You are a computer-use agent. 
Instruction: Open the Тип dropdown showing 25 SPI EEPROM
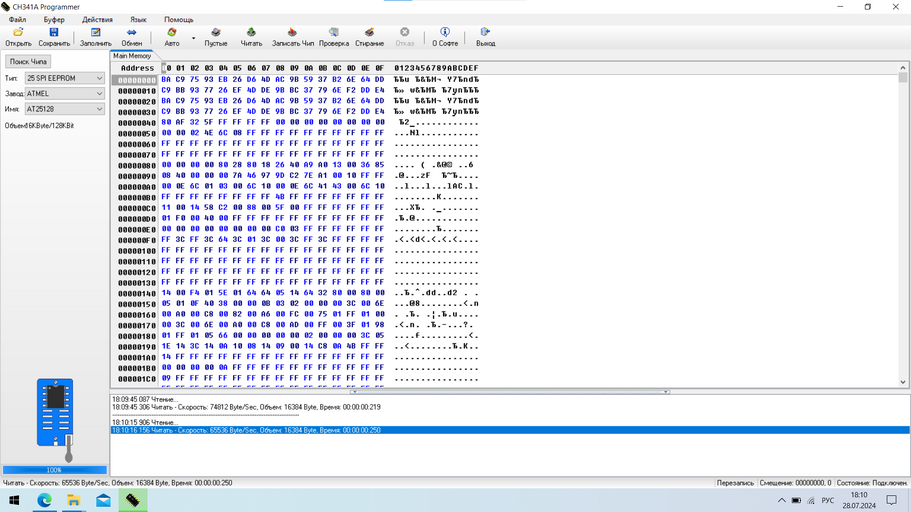(x=64, y=78)
